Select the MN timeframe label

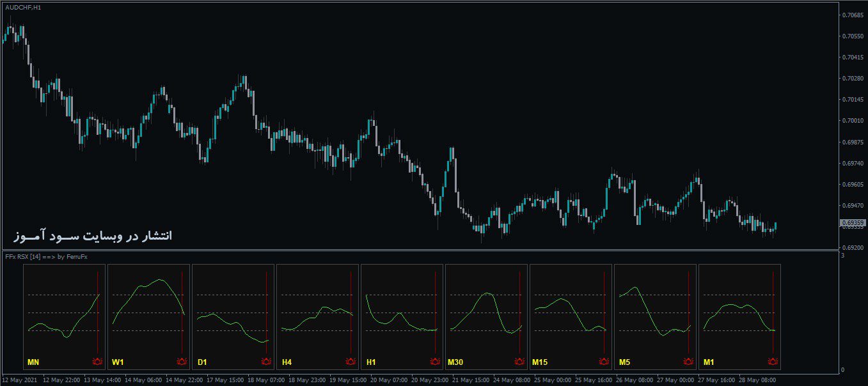pyautogui.click(x=33, y=363)
